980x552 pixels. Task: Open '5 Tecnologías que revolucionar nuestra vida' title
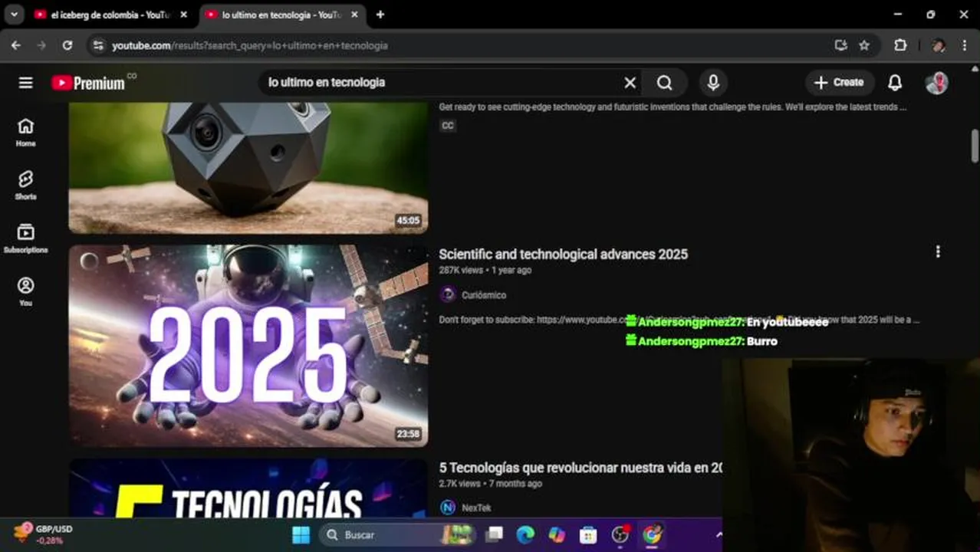580,467
